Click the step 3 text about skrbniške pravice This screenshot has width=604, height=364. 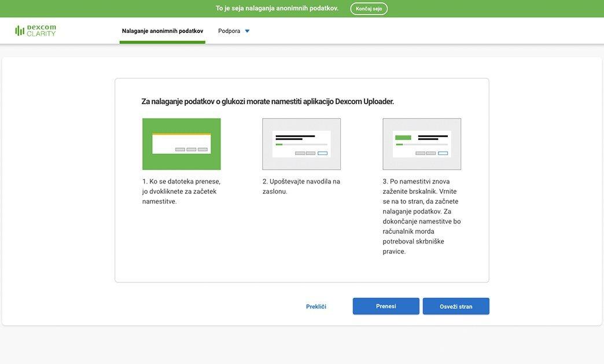pyautogui.click(x=421, y=216)
